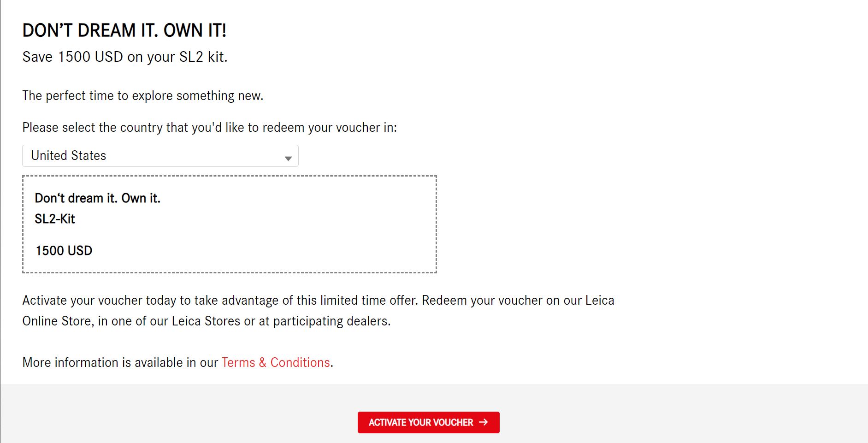
Task: Click the DON'T DREAM IT. OWN IT! heading
Action: point(124,30)
